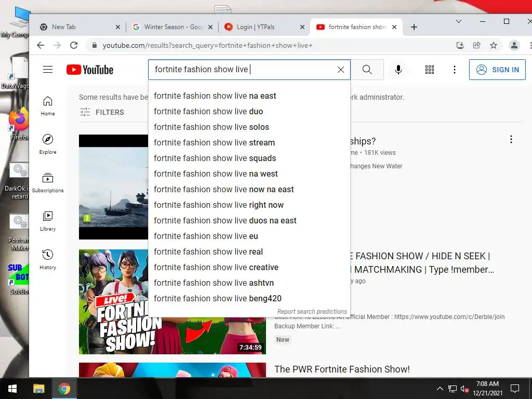Start voice search with the microphone icon
This screenshot has width=532, height=399.
click(398, 70)
